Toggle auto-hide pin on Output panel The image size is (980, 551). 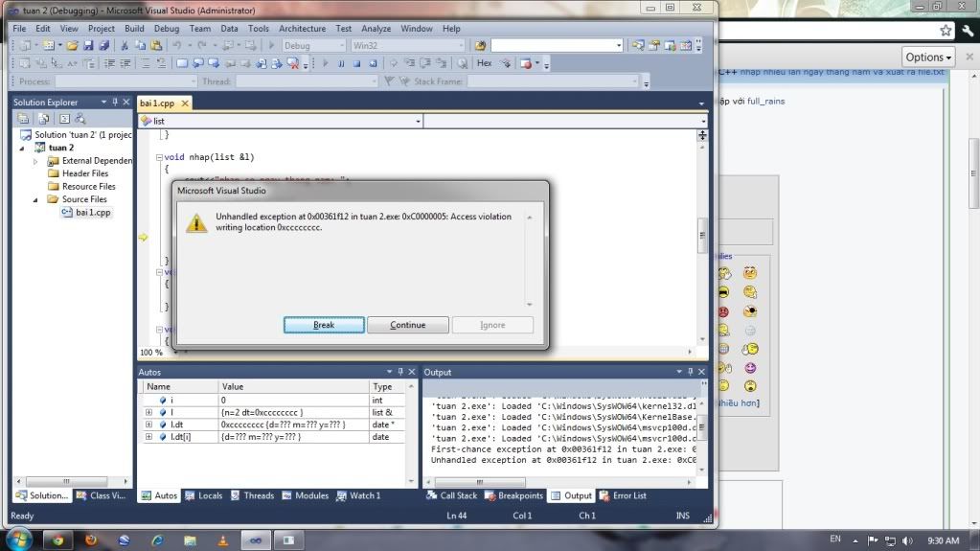tap(691, 372)
